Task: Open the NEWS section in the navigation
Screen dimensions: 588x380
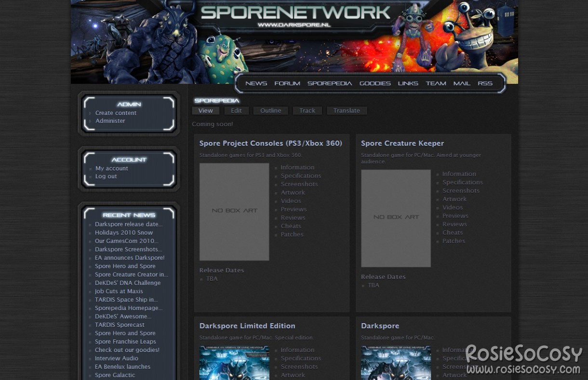Action: click(x=256, y=83)
